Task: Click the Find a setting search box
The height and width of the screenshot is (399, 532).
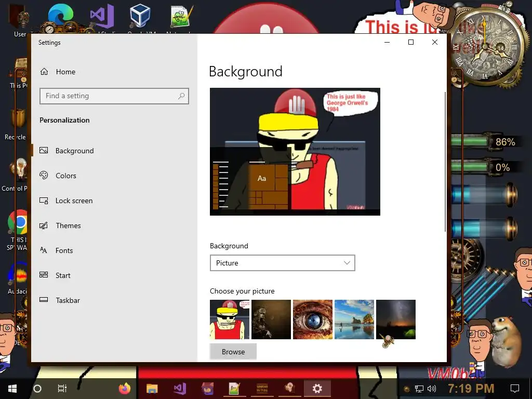Action: point(114,96)
